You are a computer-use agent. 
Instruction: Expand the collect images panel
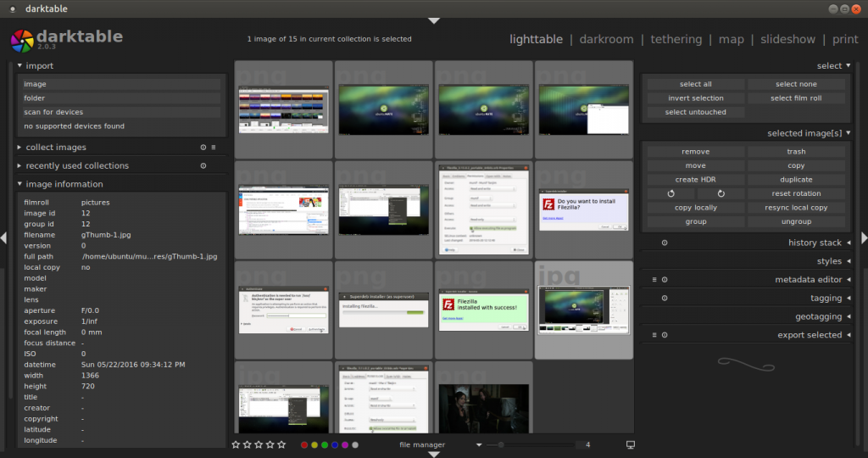click(56, 148)
